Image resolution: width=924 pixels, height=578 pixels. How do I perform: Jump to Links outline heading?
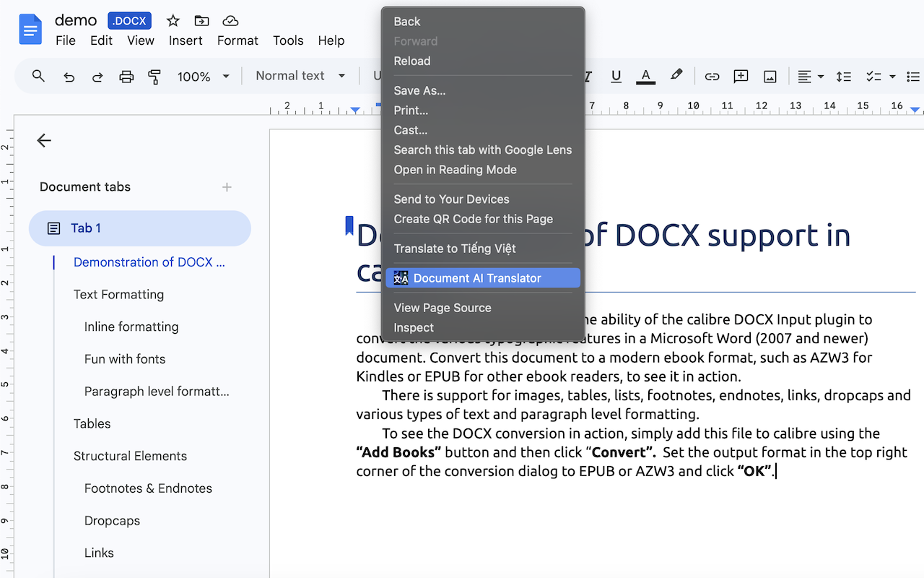99,553
